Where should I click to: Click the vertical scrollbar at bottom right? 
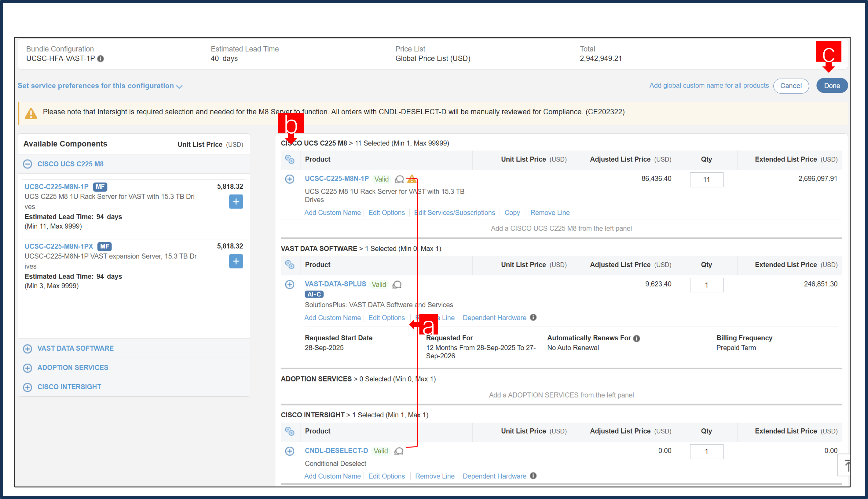click(x=846, y=465)
